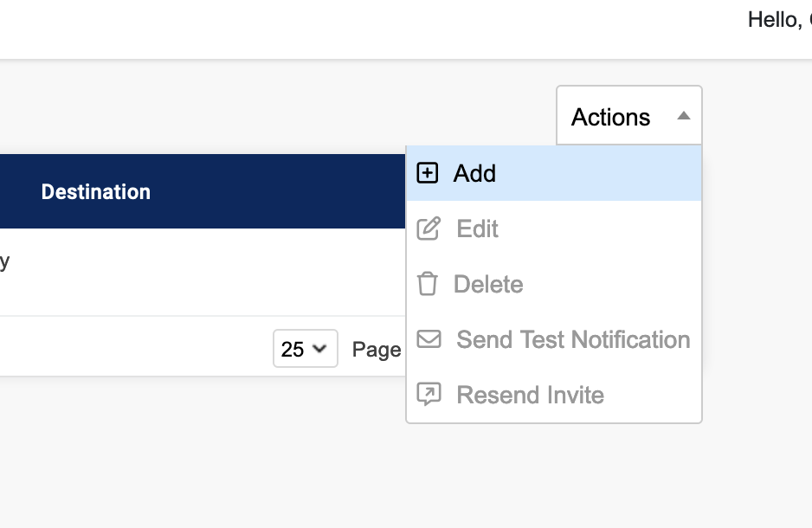Click the Hello greeting in the top bar
The width and height of the screenshot is (812, 528).
[776, 19]
